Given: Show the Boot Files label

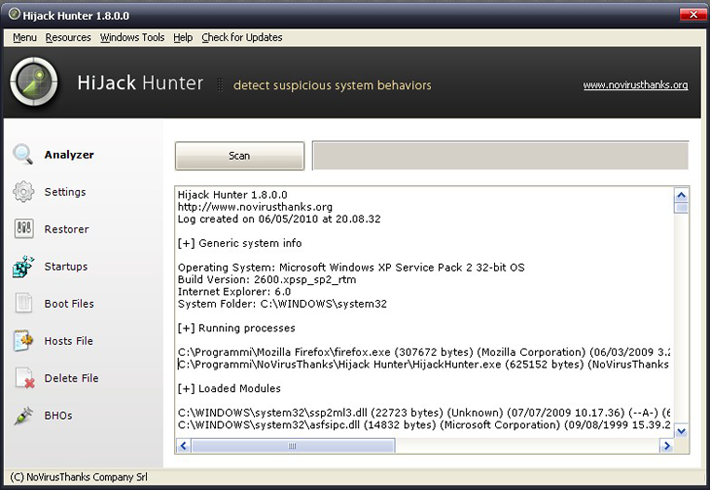Looking at the screenshot, I should pos(69,304).
